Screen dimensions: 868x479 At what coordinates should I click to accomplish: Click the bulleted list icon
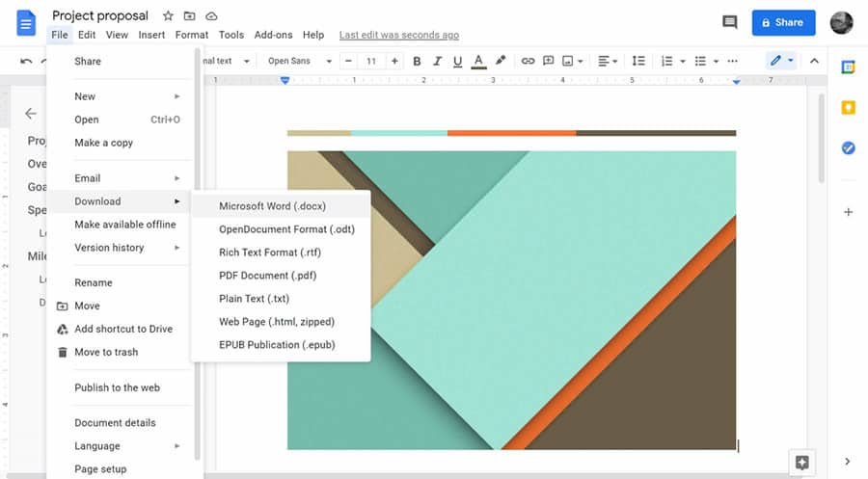[700, 61]
